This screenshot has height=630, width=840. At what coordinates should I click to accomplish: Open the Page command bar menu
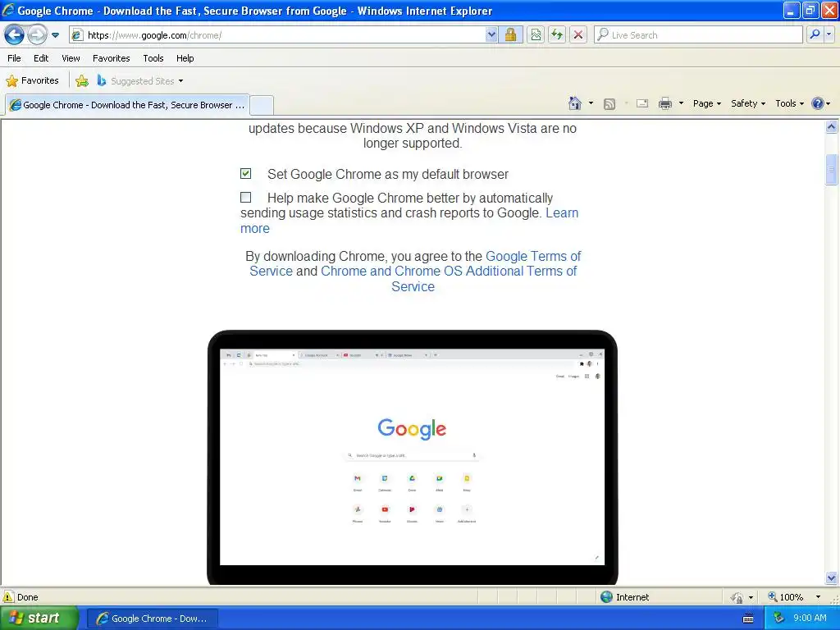(706, 103)
